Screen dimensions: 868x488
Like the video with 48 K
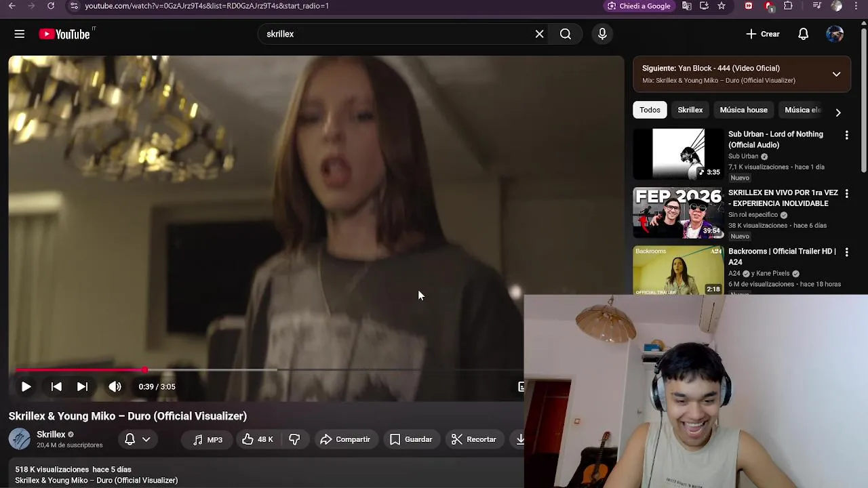click(258, 439)
